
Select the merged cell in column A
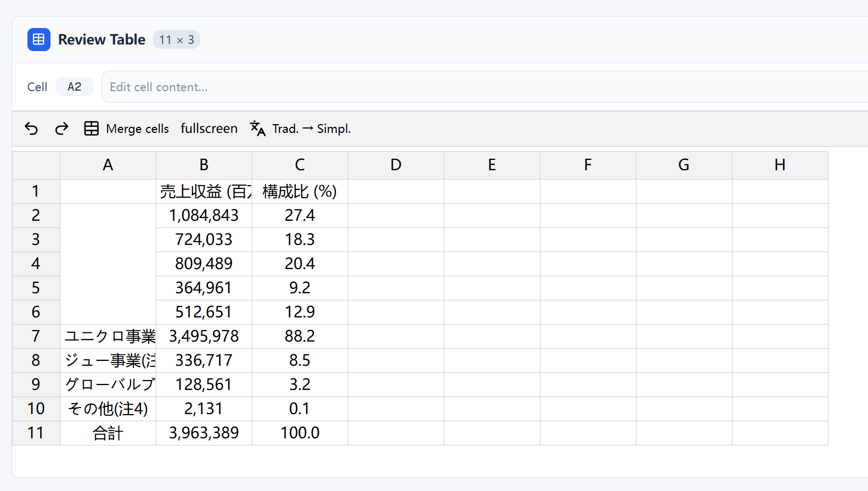pyautogui.click(x=108, y=264)
